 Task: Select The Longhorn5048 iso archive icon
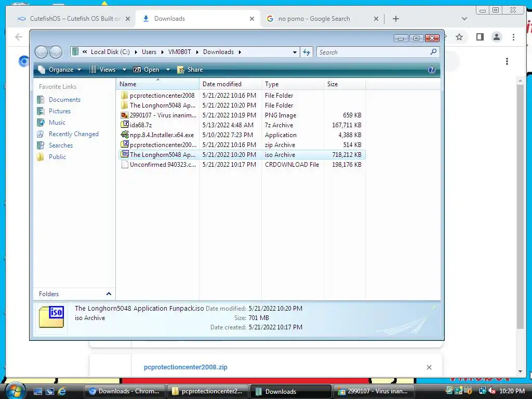[x=125, y=154]
